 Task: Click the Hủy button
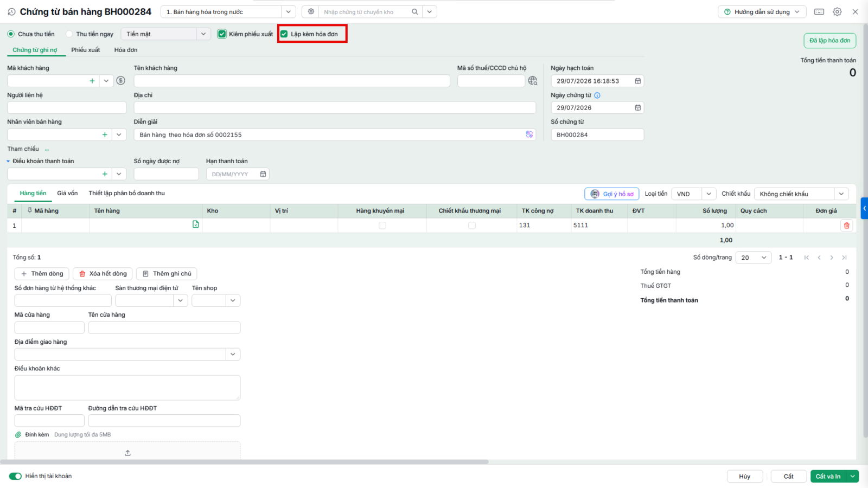pos(745,476)
